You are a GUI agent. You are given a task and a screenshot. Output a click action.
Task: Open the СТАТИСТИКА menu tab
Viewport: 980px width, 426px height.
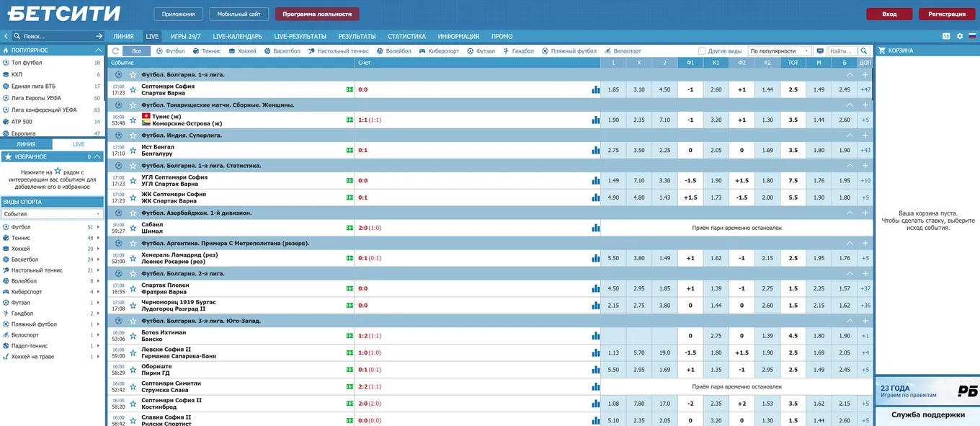406,36
